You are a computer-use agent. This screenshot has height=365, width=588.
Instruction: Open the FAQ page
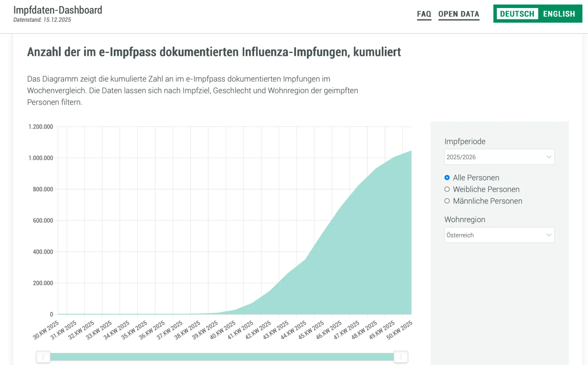click(424, 14)
